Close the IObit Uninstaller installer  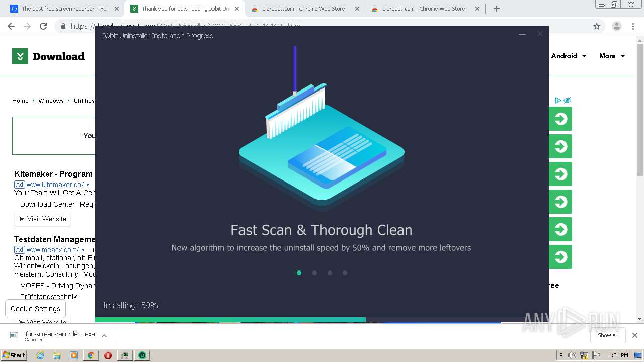tap(540, 34)
